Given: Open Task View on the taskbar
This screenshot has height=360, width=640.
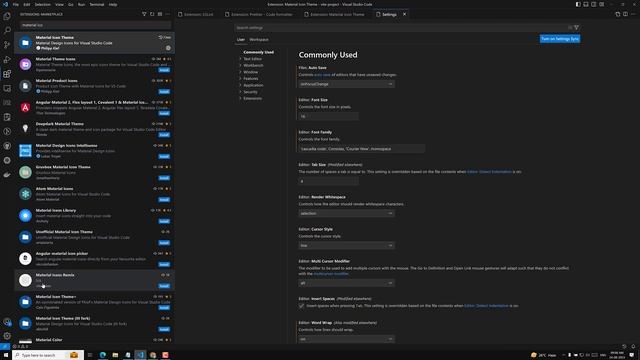Looking at the screenshot, I should [90, 355].
